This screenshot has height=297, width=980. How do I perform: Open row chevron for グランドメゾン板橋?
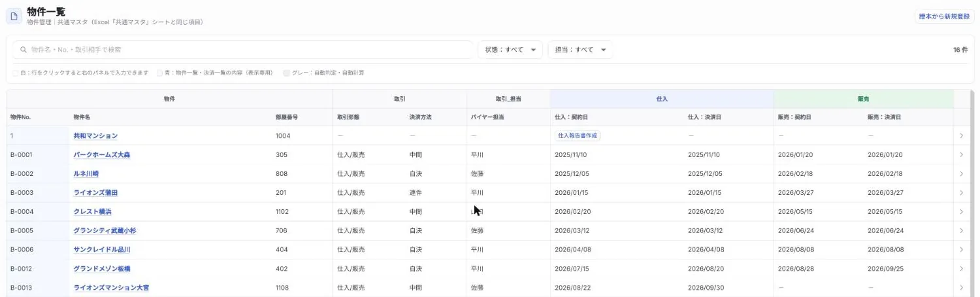click(961, 269)
